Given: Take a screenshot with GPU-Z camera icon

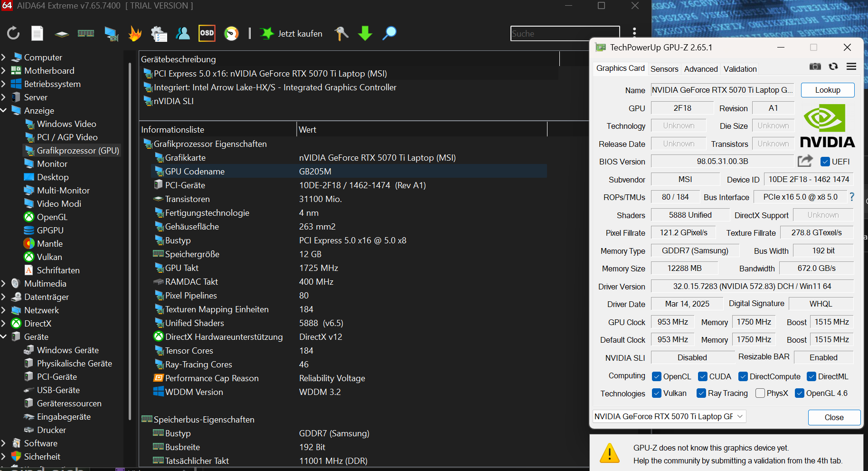Looking at the screenshot, I should pyautogui.click(x=815, y=67).
